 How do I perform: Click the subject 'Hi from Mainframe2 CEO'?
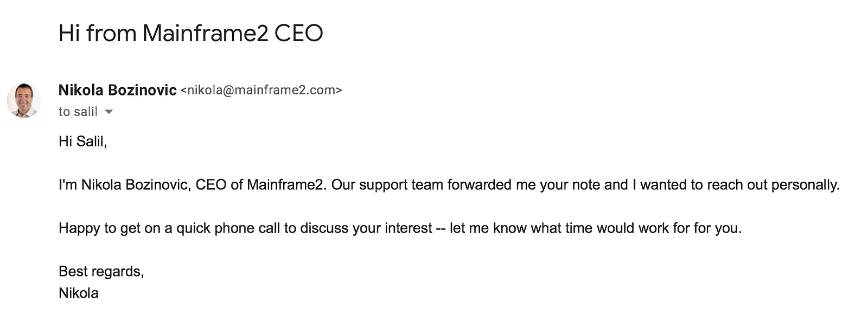(190, 34)
